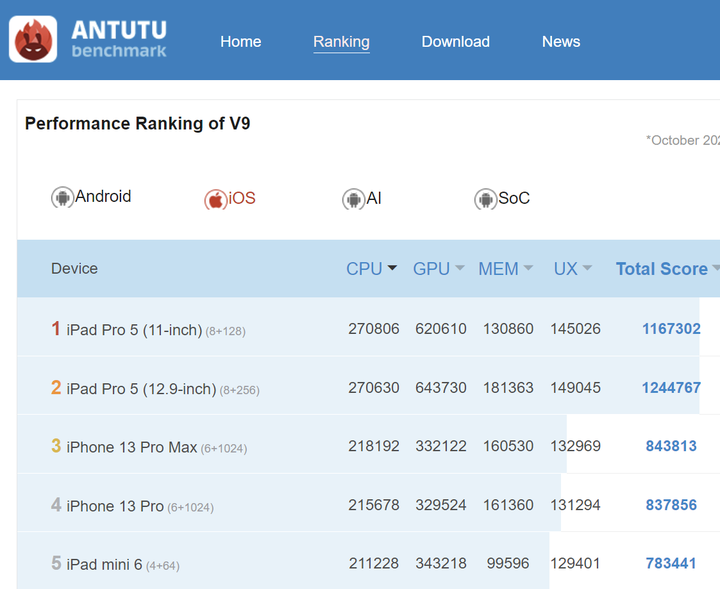Select the Android robot icon
Viewport: 720px width, 589px height.
tap(62, 197)
